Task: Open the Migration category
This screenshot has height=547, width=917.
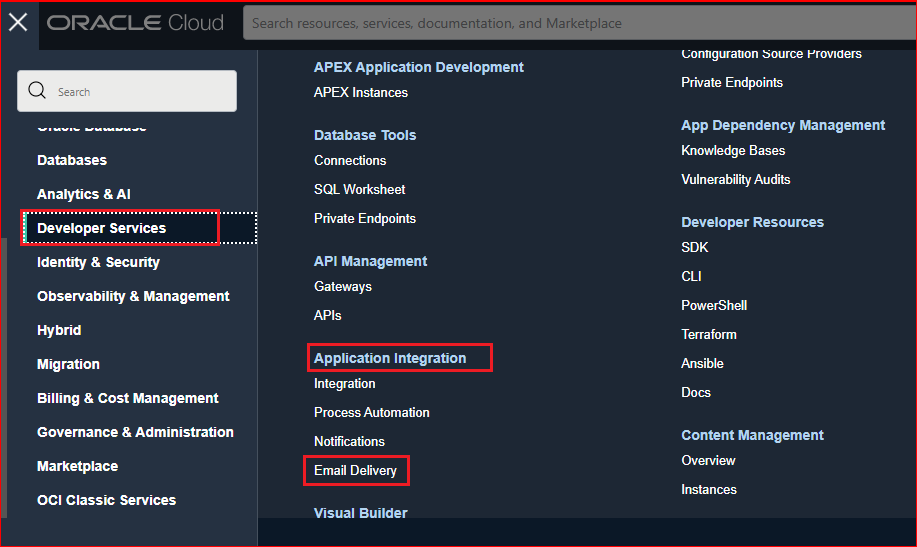Action: [x=68, y=364]
